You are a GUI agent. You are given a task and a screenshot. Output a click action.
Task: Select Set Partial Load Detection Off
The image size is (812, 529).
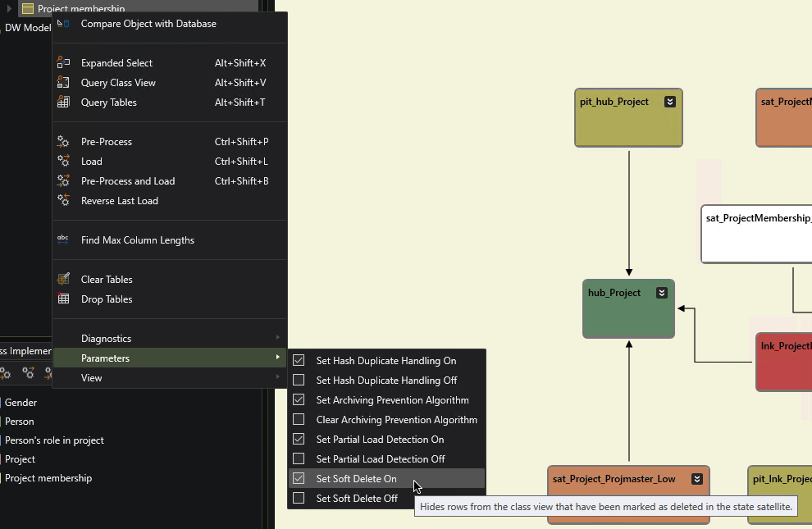click(x=381, y=459)
